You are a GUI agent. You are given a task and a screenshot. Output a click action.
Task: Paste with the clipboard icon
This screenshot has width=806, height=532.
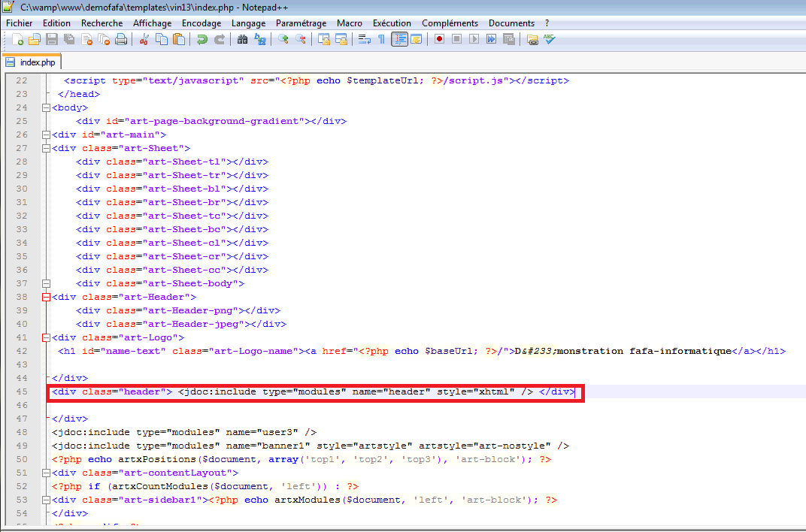point(179,40)
